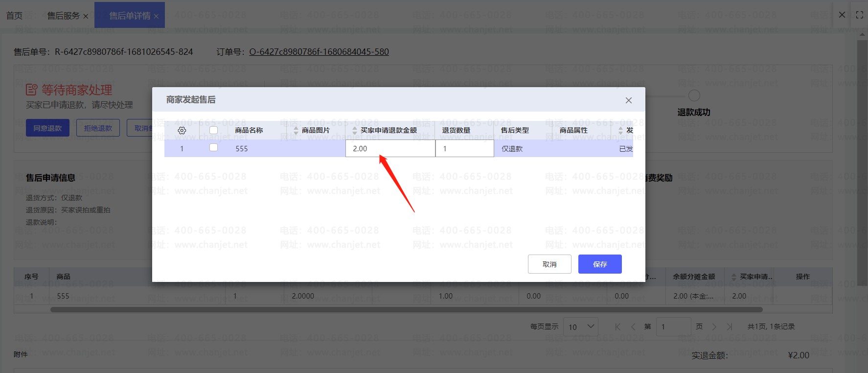Click the 实退金额 ¥2.00 value
The image size is (868, 373).
tap(799, 355)
